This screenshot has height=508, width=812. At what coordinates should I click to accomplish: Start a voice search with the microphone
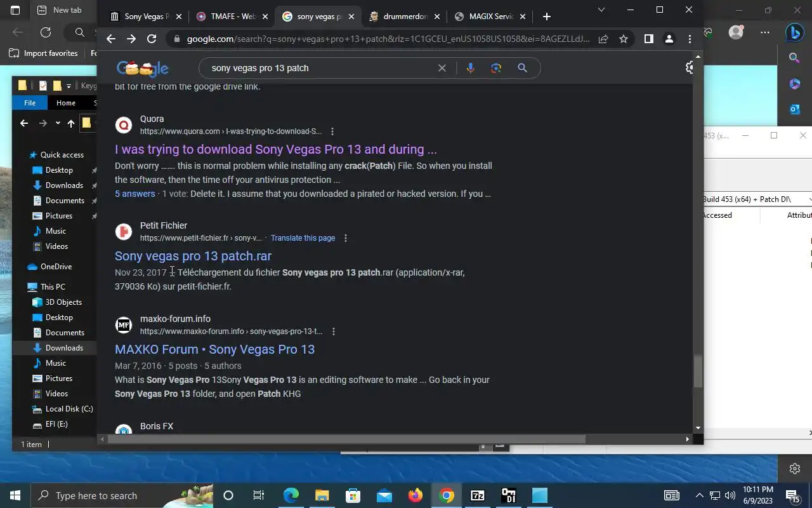pos(470,68)
